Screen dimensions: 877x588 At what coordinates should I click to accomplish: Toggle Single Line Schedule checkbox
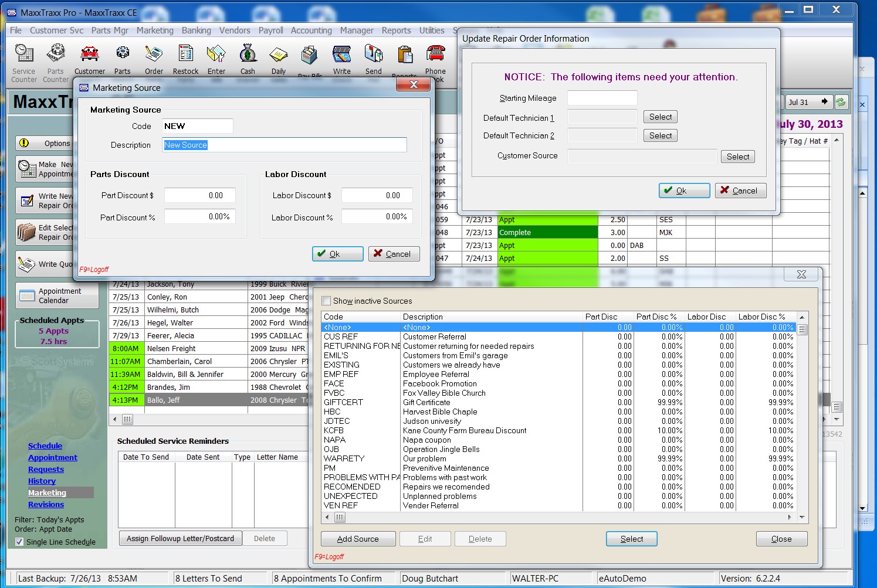click(19, 542)
